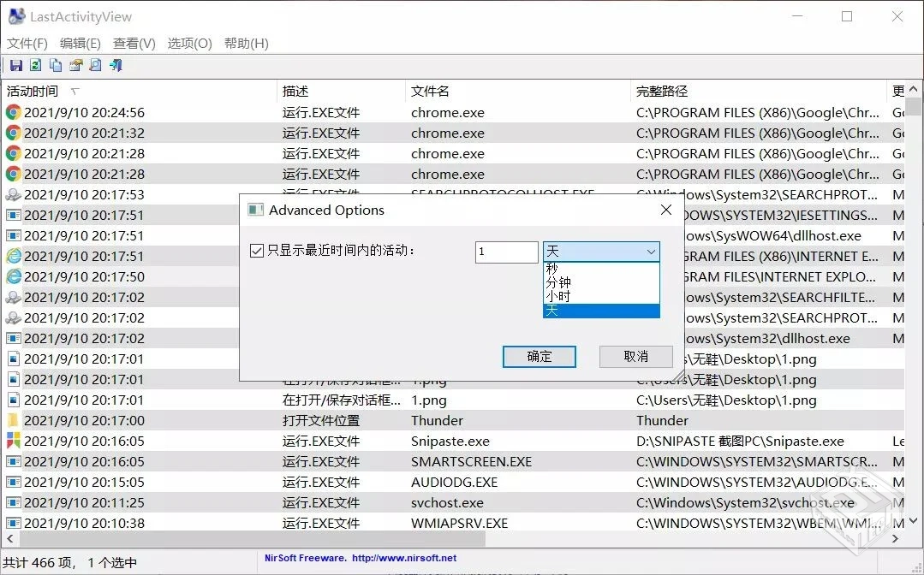Choose 分钟 from the dropdown options
924x575 pixels.
pyautogui.click(x=557, y=282)
